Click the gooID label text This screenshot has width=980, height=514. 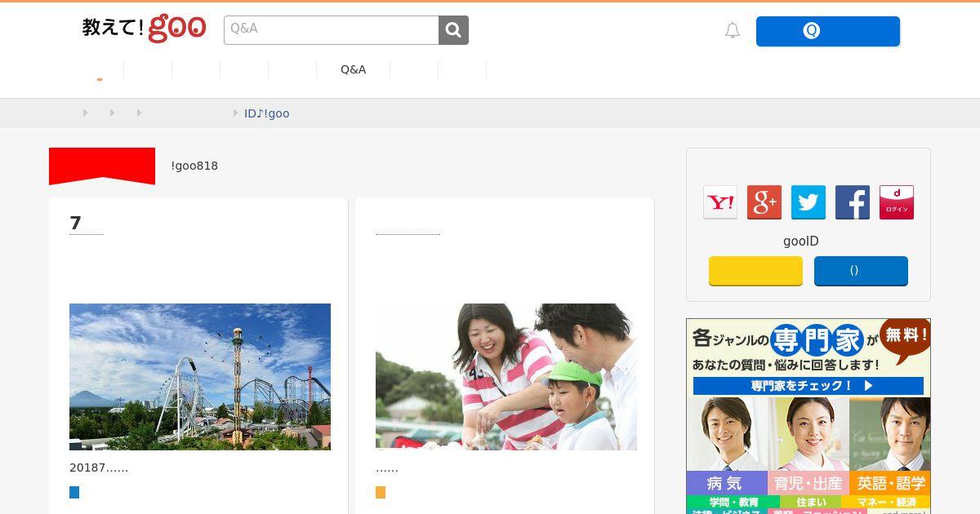click(800, 241)
